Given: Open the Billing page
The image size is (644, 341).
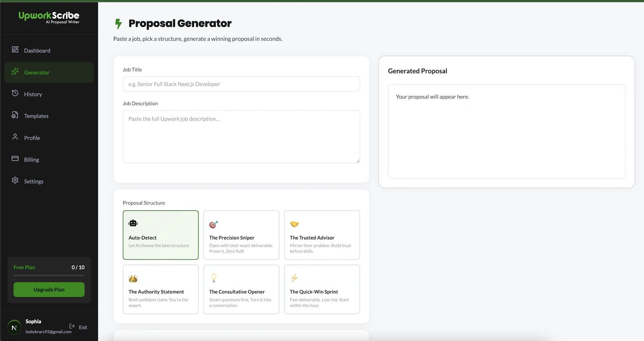Looking at the screenshot, I should [x=49, y=160].
